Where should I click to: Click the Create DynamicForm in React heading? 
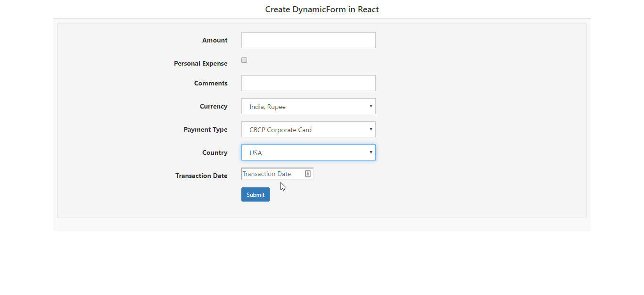322,9
